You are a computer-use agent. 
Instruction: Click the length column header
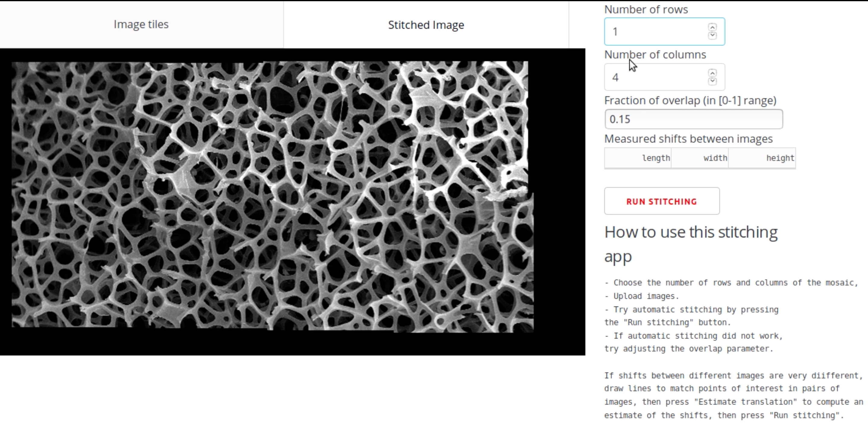[x=637, y=158]
